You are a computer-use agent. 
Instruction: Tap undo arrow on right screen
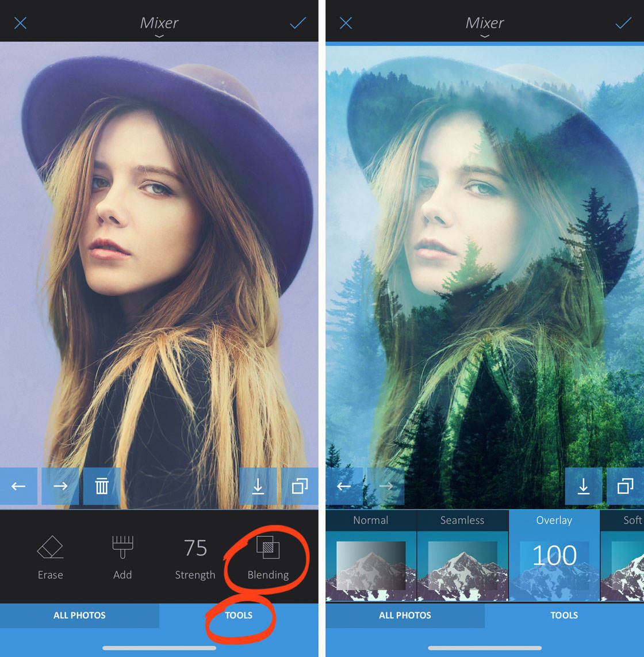(x=344, y=486)
